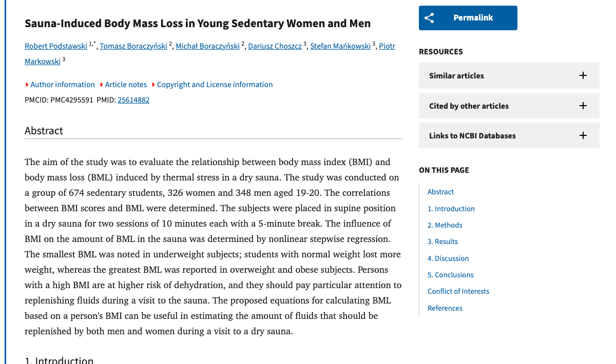Click the share icon on the Permalink button

click(429, 17)
